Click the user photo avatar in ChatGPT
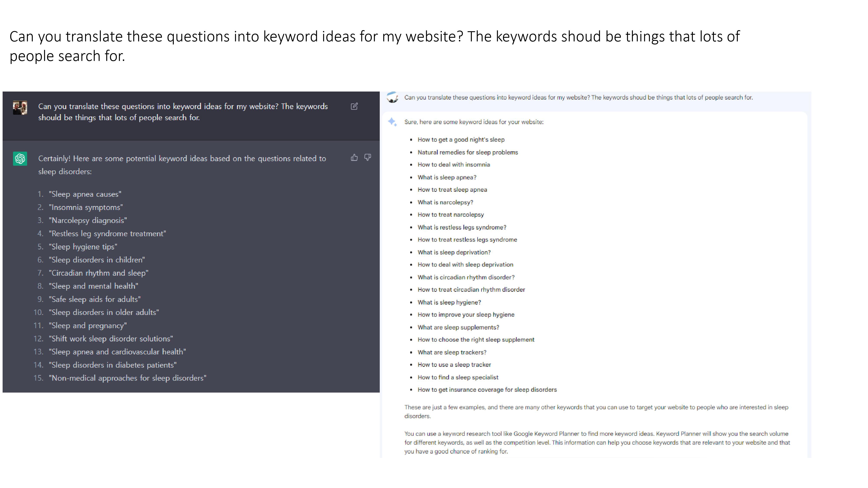Viewport: 868px width, 488px height. point(20,108)
